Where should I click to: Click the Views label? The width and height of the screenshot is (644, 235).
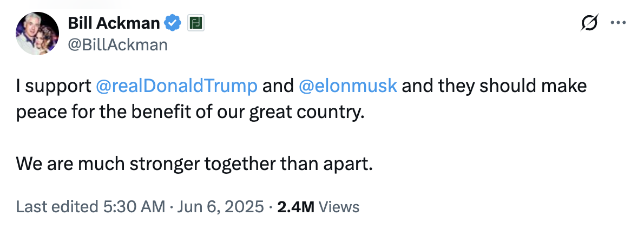click(339, 206)
